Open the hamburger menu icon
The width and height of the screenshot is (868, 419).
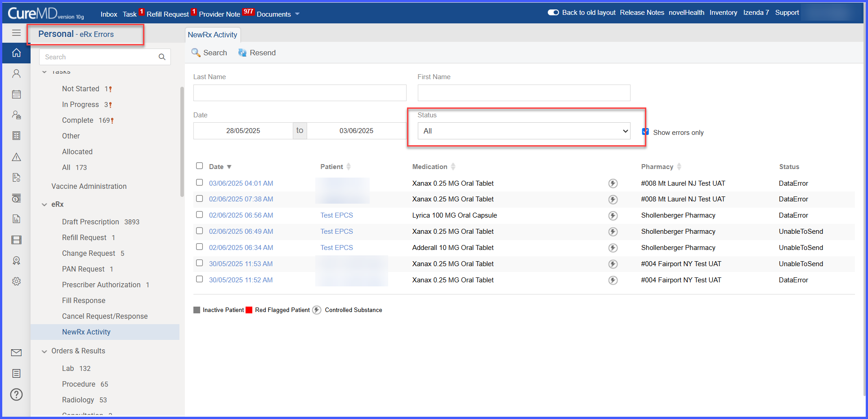click(16, 33)
